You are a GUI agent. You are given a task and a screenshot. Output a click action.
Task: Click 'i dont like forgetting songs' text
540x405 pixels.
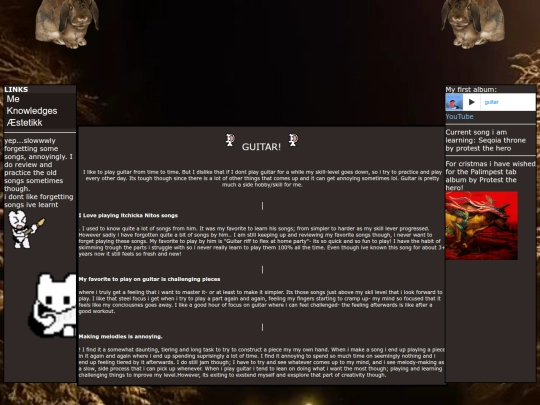pos(39,201)
